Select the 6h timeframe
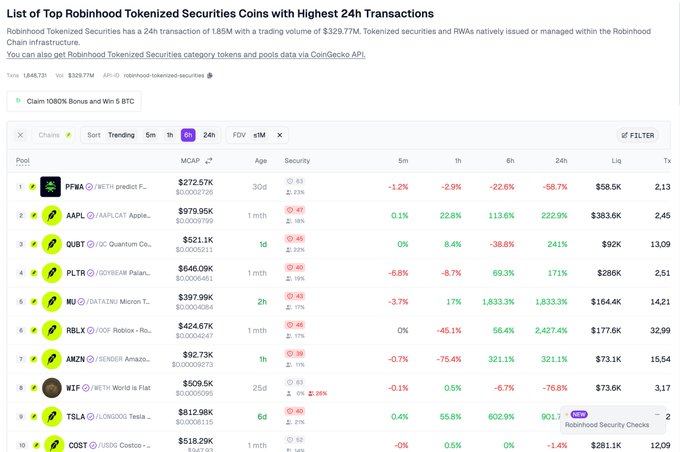The height and width of the screenshot is (452, 680). pyautogui.click(x=188, y=135)
